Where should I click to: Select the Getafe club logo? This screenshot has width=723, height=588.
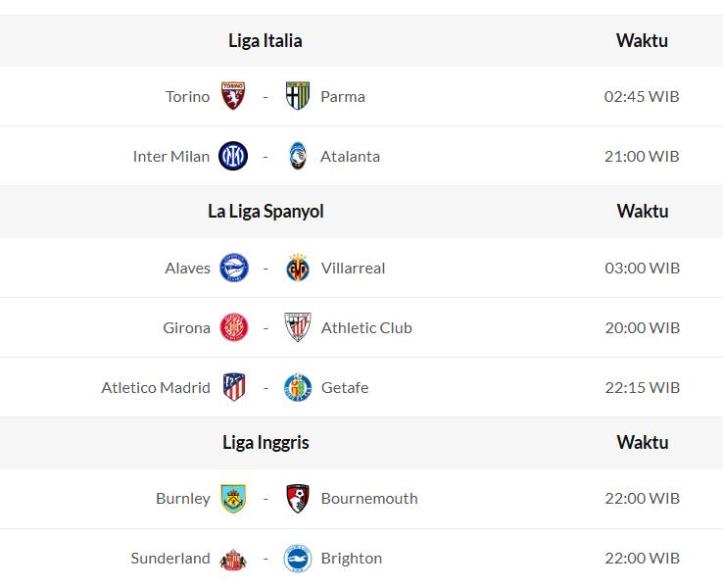[298, 387]
